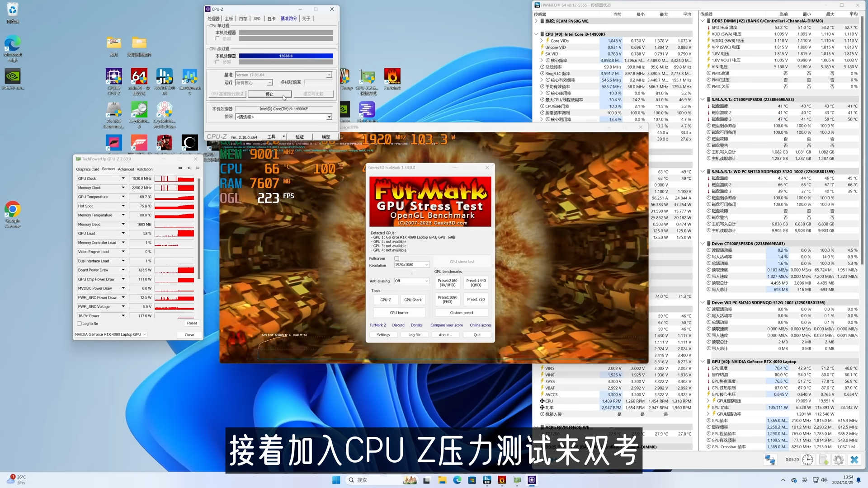Open CPU-Z tools dropdown arrow
868x488 pixels.
point(283,136)
